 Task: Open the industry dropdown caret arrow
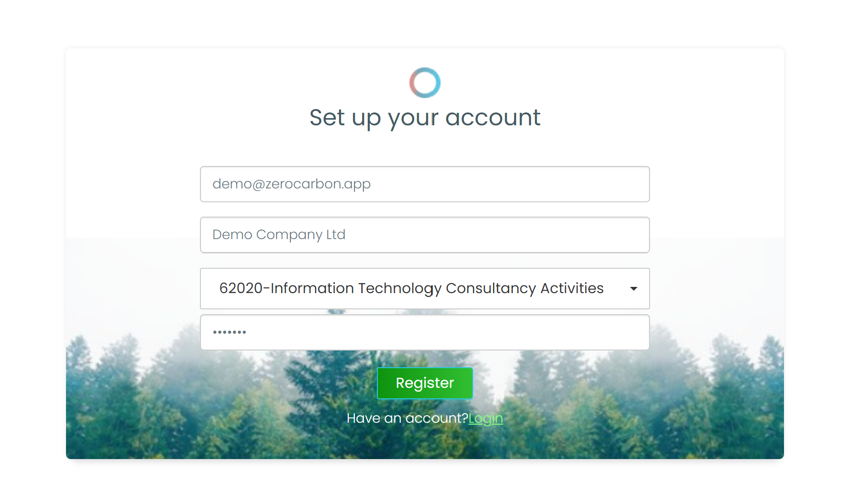click(x=633, y=288)
